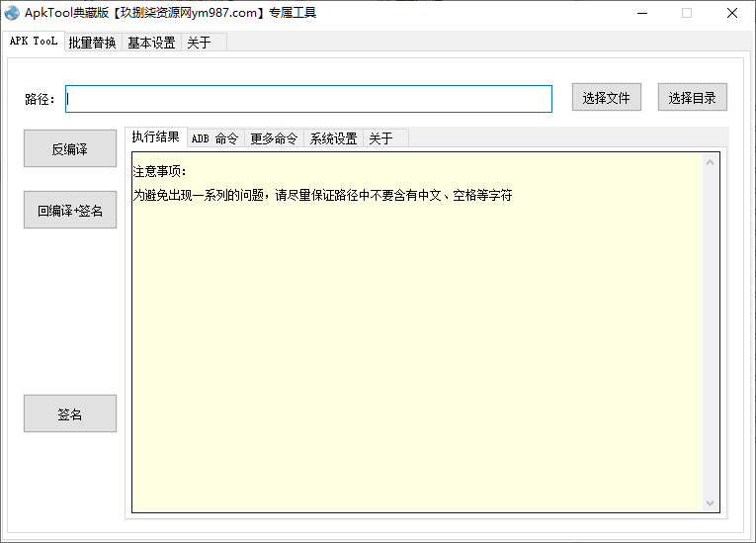Start decompiling with the 反编译 button
756x543 pixels.
[70, 148]
